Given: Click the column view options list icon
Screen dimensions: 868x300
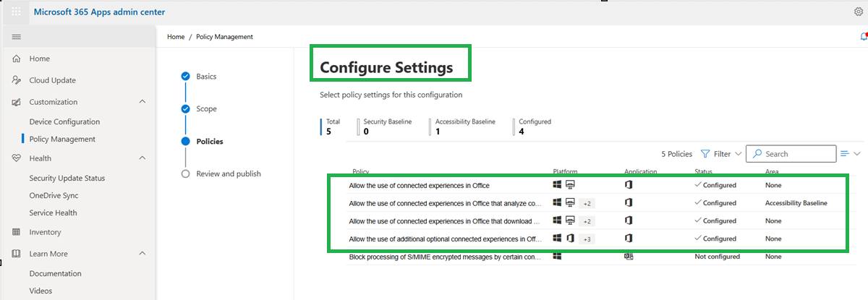Looking at the screenshot, I should [844, 154].
